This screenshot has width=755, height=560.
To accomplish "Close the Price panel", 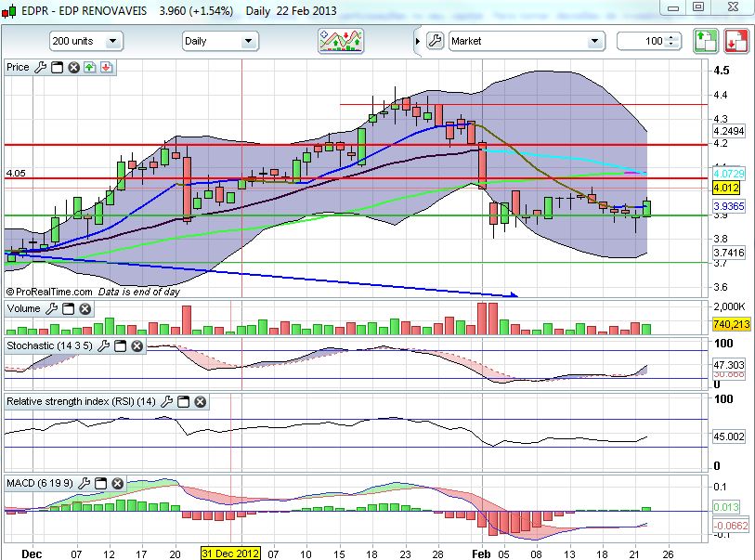I will 73,68.
